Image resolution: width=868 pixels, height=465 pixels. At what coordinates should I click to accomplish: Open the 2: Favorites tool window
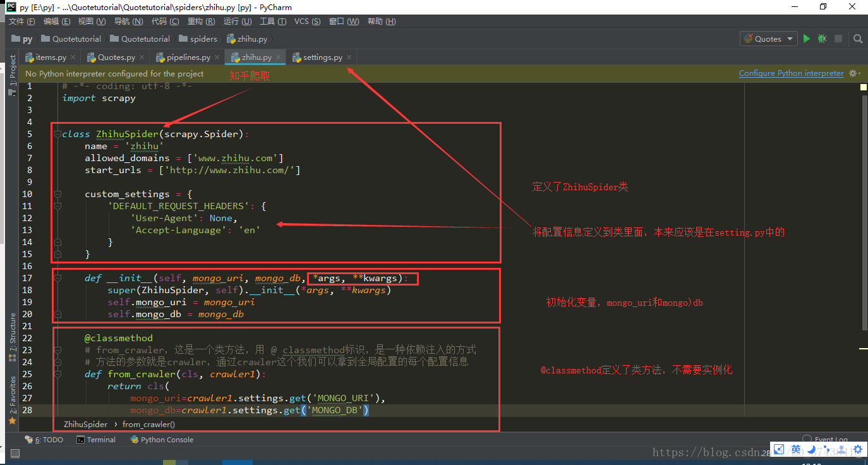click(12, 400)
